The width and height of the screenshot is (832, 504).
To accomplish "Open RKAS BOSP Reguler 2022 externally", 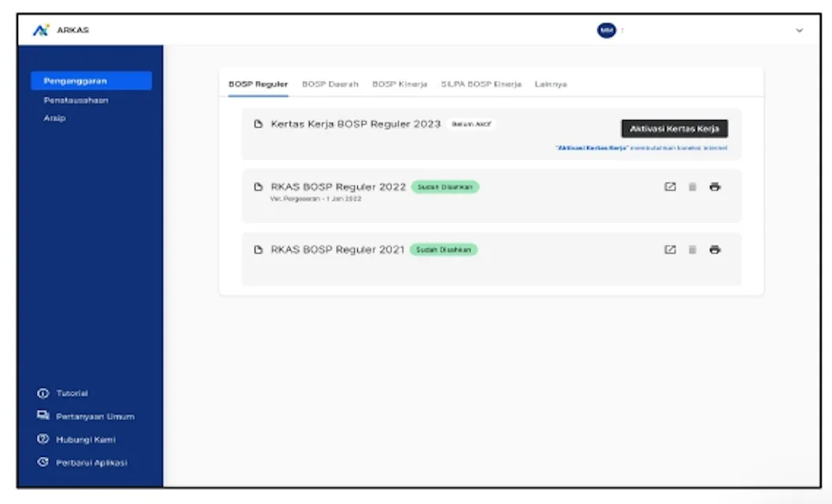I will tap(670, 187).
